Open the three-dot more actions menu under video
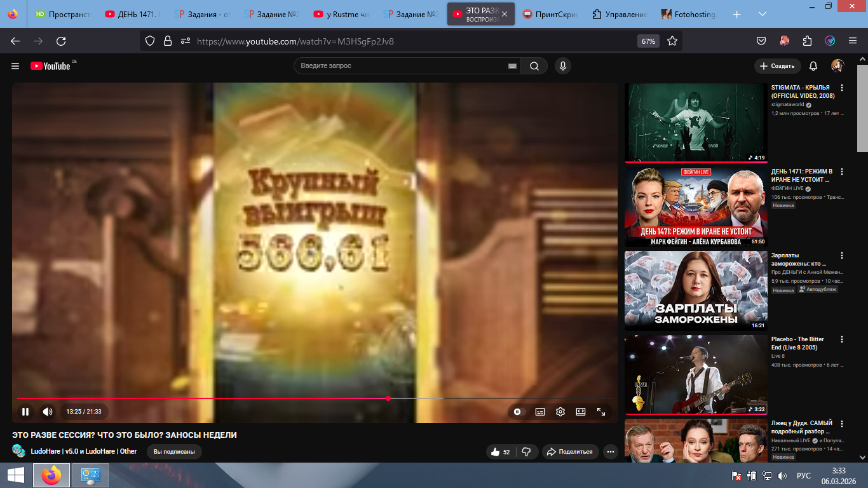This screenshot has width=868, height=488. (x=611, y=452)
